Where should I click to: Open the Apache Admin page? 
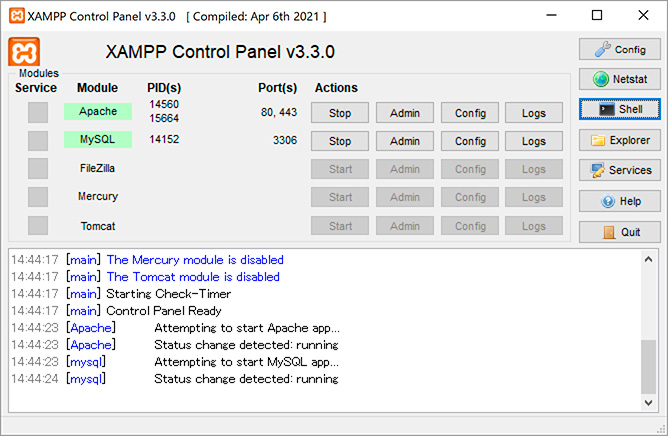click(405, 113)
